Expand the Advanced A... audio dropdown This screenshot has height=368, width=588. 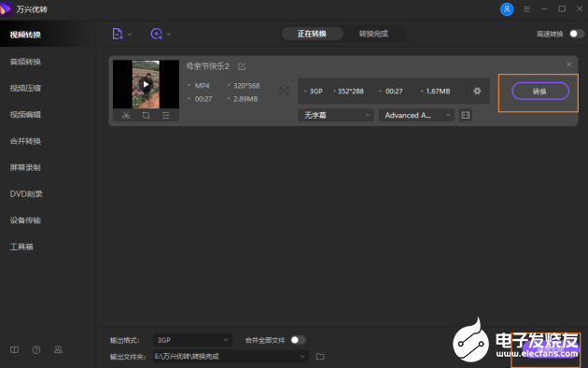416,115
